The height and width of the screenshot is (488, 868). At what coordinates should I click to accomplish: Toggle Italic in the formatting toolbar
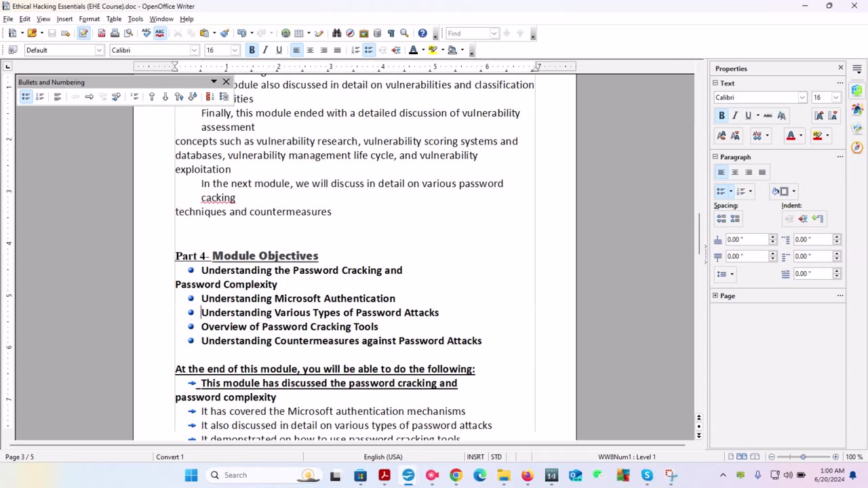pos(265,50)
